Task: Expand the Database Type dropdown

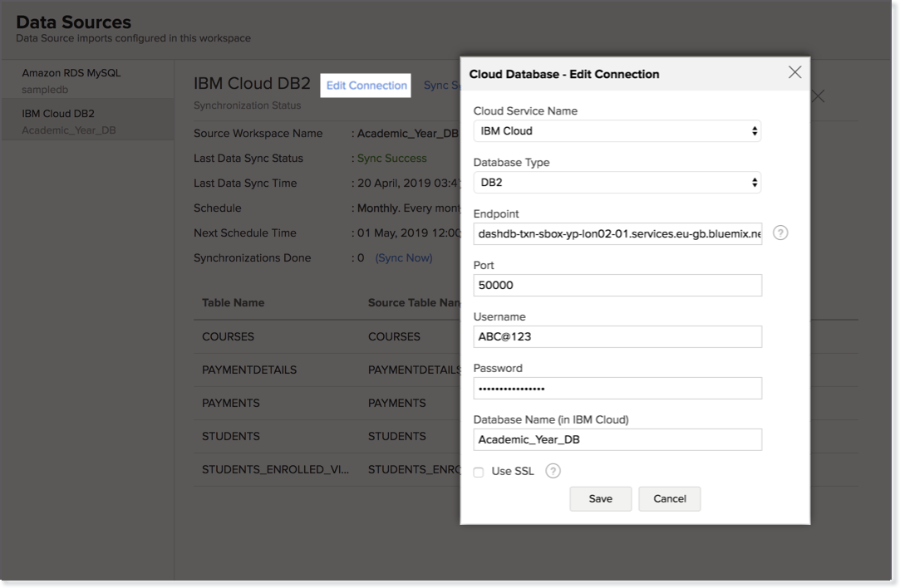Action: coord(617,183)
